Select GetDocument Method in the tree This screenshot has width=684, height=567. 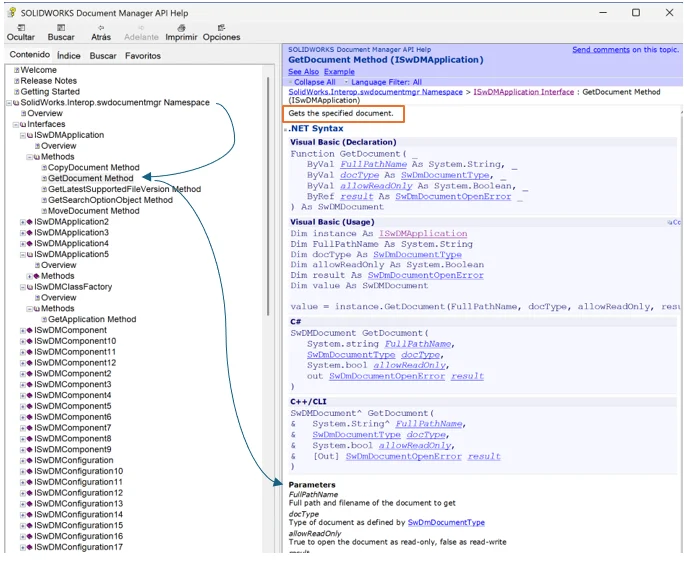pos(91,178)
